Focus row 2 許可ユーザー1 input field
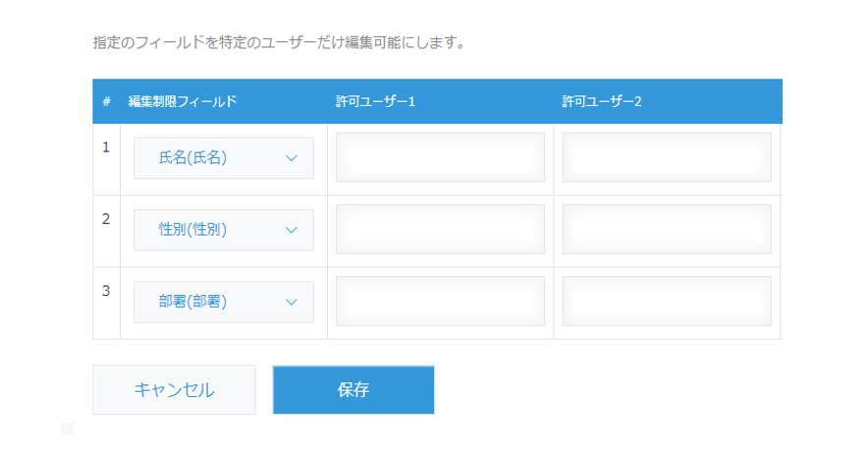 pyautogui.click(x=440, y=229)
